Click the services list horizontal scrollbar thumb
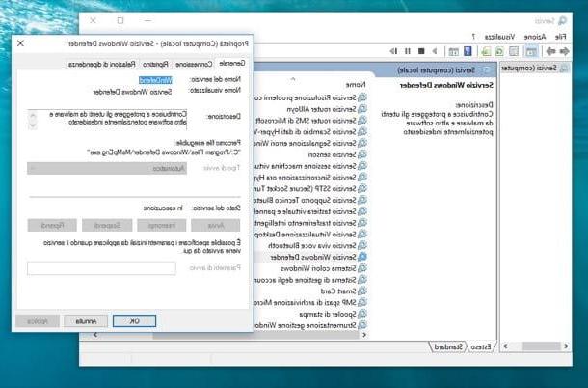This screenshot has height=388, width=588. tap(255, 335)
